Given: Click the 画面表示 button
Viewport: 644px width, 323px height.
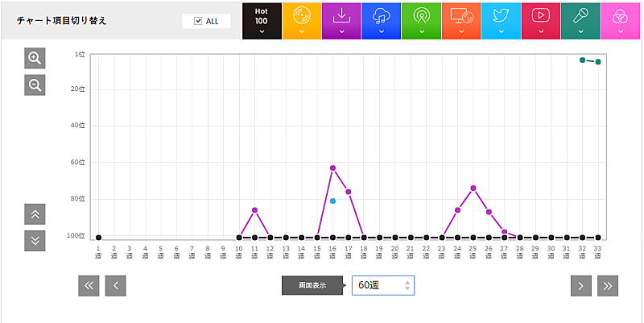Looking at the screenshot, I should 312,285.
